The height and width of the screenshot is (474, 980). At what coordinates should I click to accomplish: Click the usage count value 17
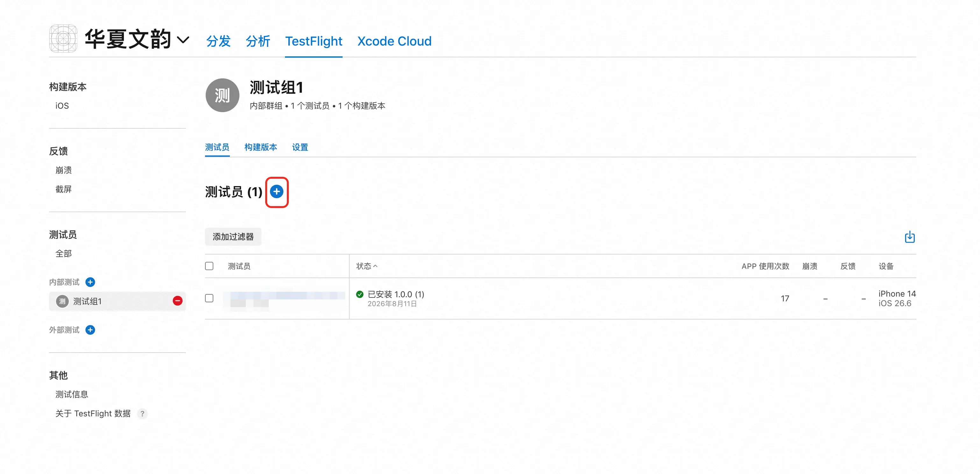(785, 298)
